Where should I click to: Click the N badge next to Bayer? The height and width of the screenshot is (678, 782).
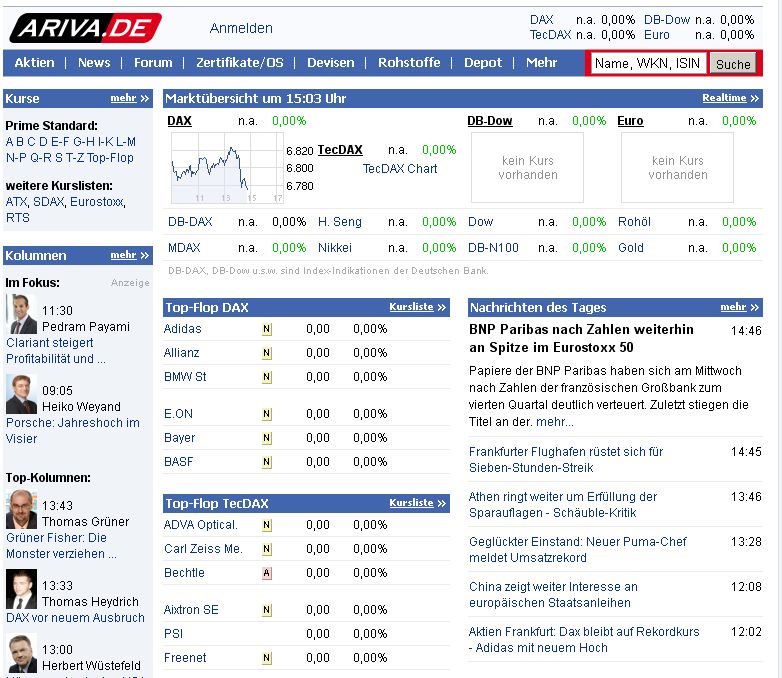[267, 438]
